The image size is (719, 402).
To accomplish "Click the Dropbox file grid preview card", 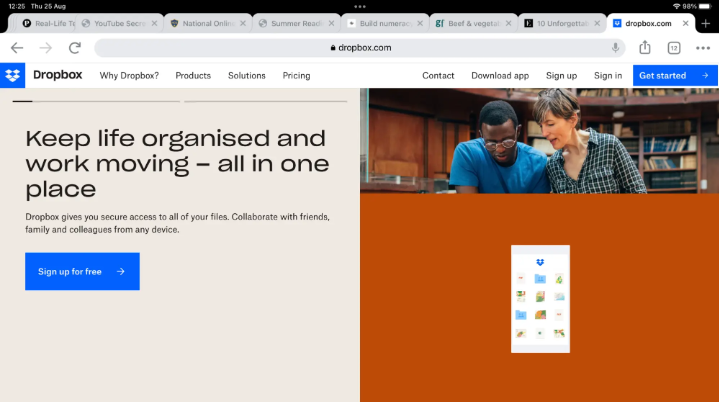I will pyautogui.click(x=540, y=299).
